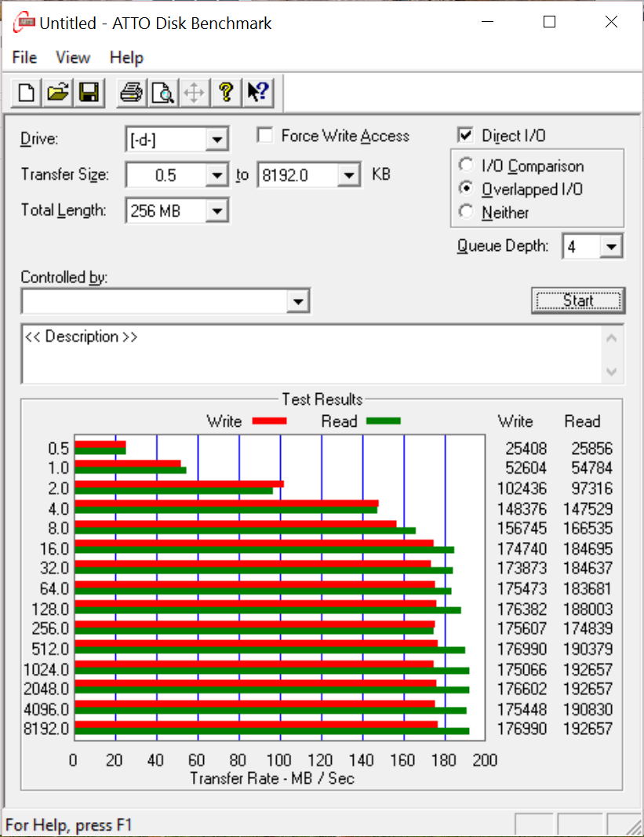Viewport: 644px width, 837px height.
Task: Click the window resize grip in status bar
Action: 633,826
